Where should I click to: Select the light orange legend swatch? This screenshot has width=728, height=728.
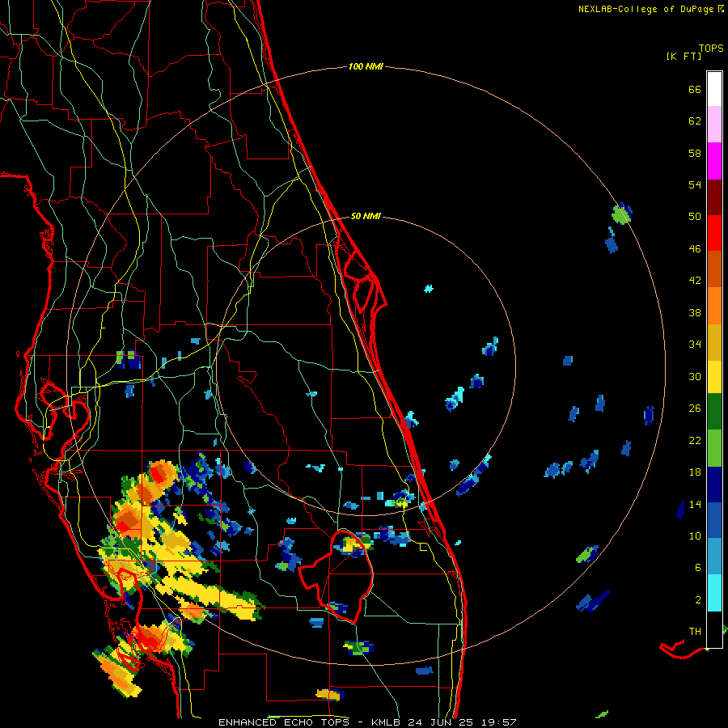pos(714,306)
